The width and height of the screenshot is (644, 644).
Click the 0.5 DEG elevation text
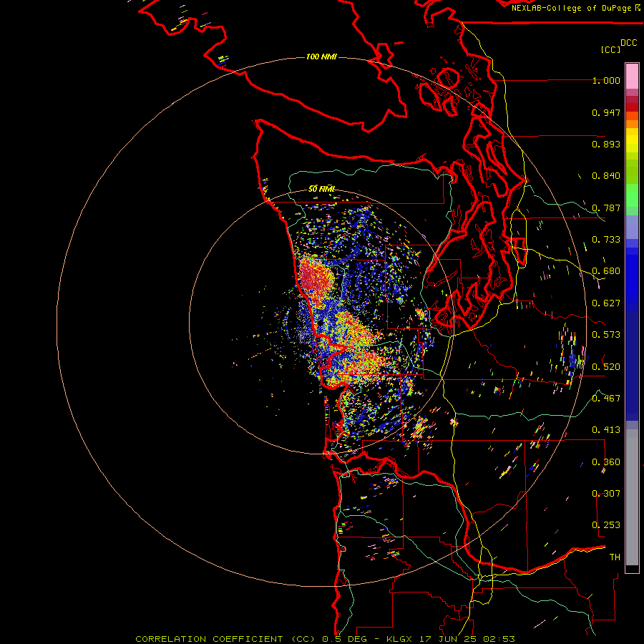coord(345,639)
